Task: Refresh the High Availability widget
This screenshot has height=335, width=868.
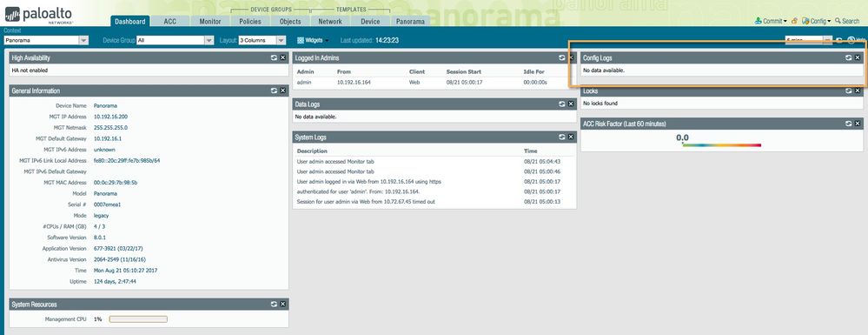Action: coord(274,57)
